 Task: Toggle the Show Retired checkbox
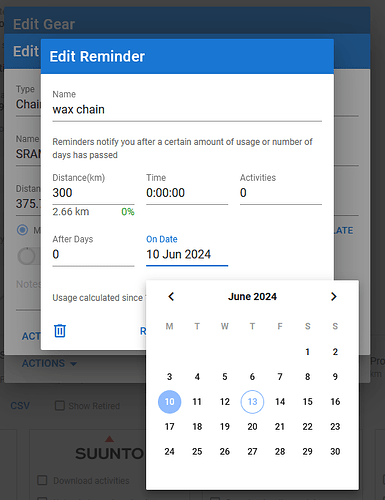60,406
